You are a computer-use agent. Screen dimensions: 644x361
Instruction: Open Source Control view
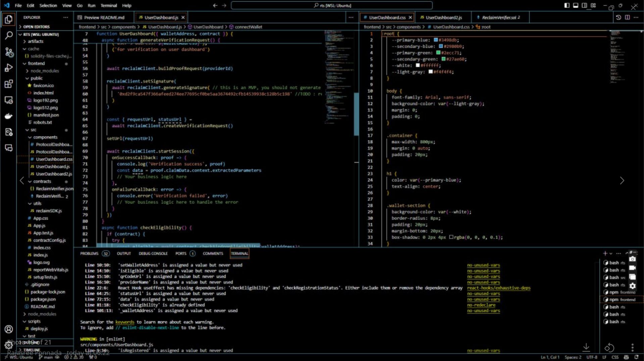click(9, 52)
